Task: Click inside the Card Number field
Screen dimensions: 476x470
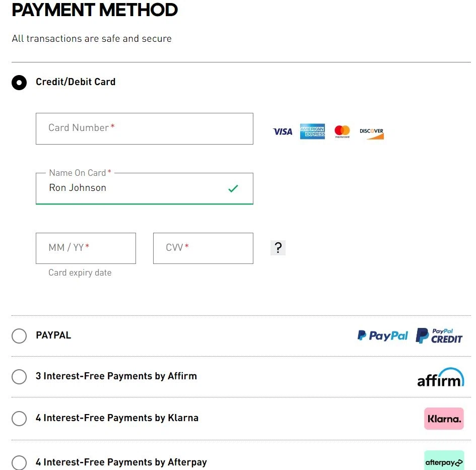Action: tap(144, 128)
